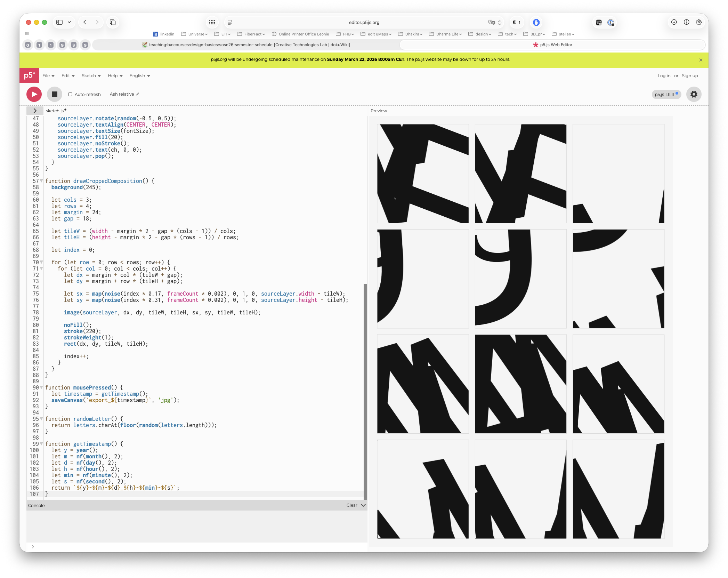
Task: Open the File menu
Action: pyautogui.click(x=48, y=76)
